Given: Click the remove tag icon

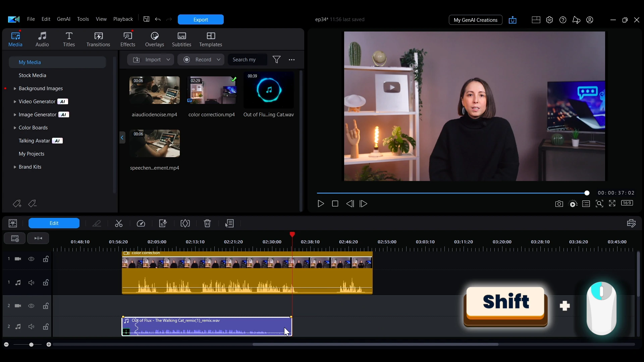Looking at the screenshot, I should (32, 203).
